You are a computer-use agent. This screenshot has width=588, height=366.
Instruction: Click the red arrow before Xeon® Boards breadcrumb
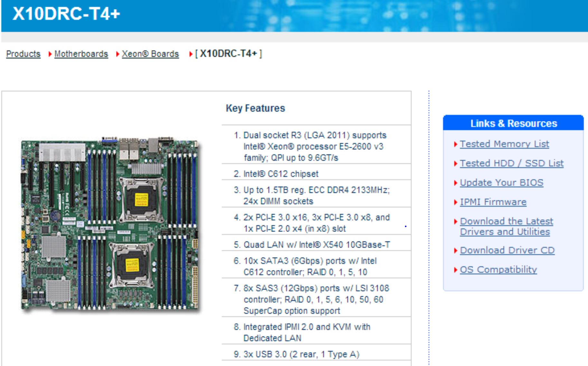coord(117,54)
